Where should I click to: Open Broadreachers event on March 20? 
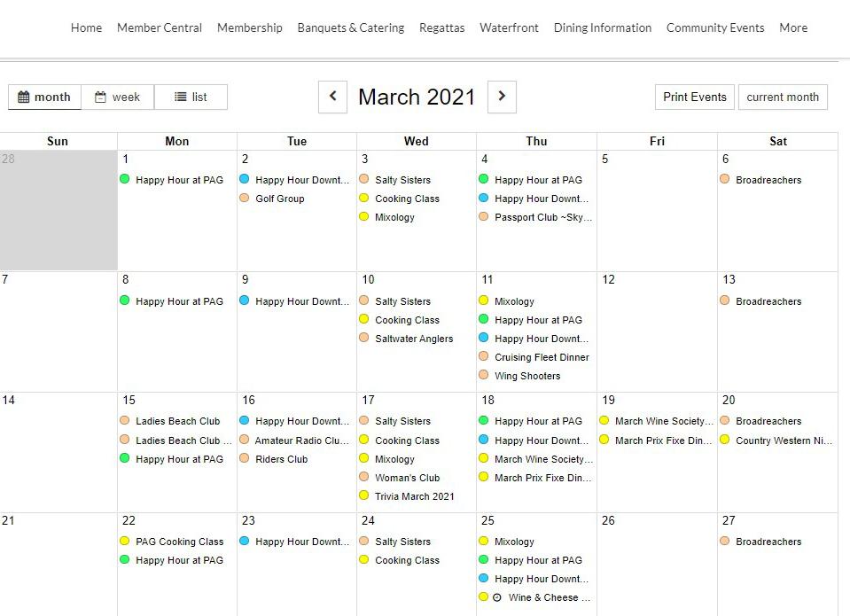[x=768, y=421]
